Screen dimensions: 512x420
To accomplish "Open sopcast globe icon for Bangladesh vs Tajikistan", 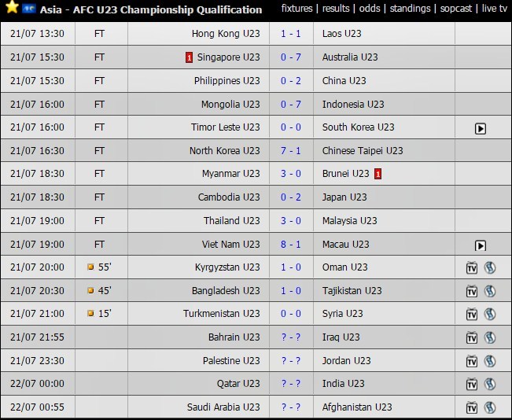I will pyautogui.click(x=490, y=291).
